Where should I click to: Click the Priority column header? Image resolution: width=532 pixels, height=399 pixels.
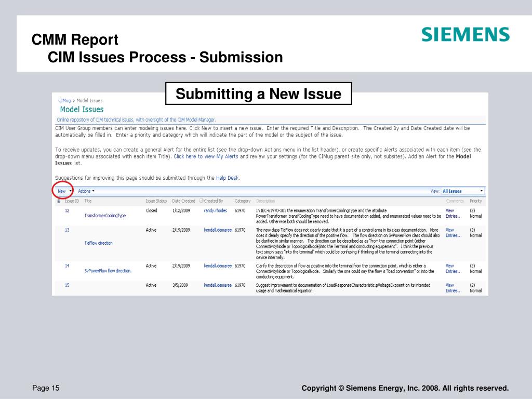[x=476, y=201]
